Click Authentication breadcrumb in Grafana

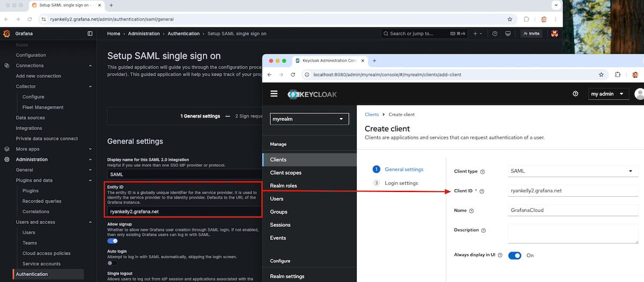pos(184,33)
